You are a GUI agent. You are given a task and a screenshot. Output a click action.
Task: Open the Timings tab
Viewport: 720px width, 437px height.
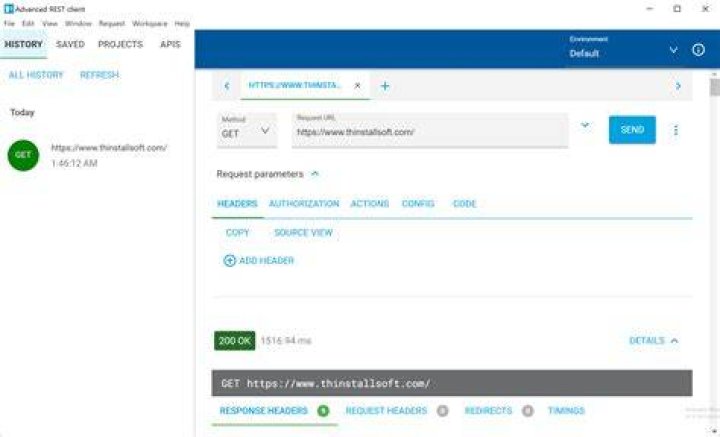[x=566, y=411]
